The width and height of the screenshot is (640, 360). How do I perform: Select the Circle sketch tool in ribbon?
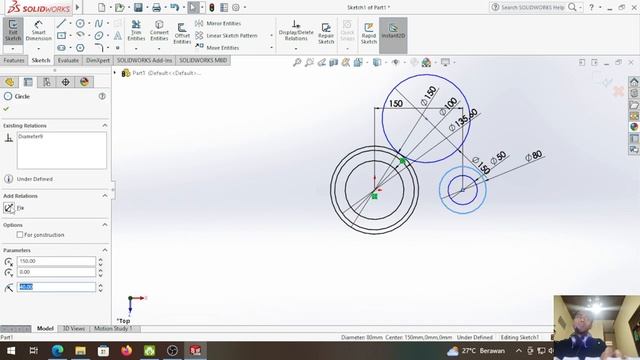pyautogui.click(x=80, y=24)
